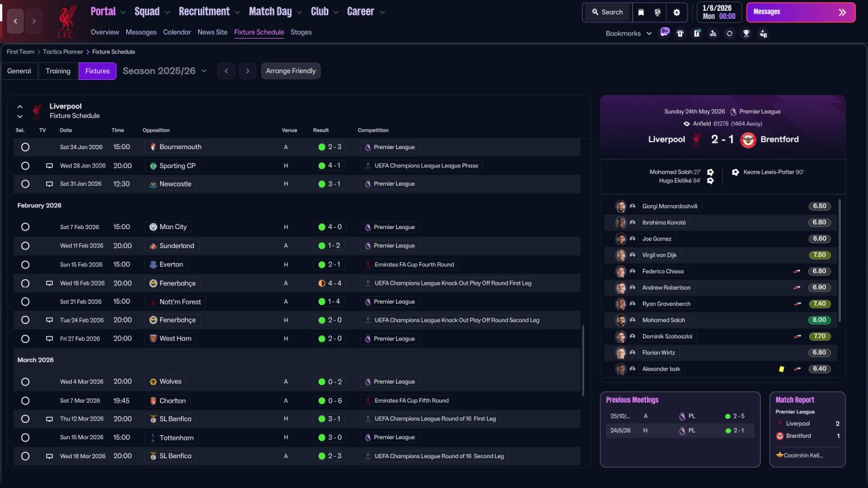Open the 9+ notifications chat bookmark icon

[665, 33]
